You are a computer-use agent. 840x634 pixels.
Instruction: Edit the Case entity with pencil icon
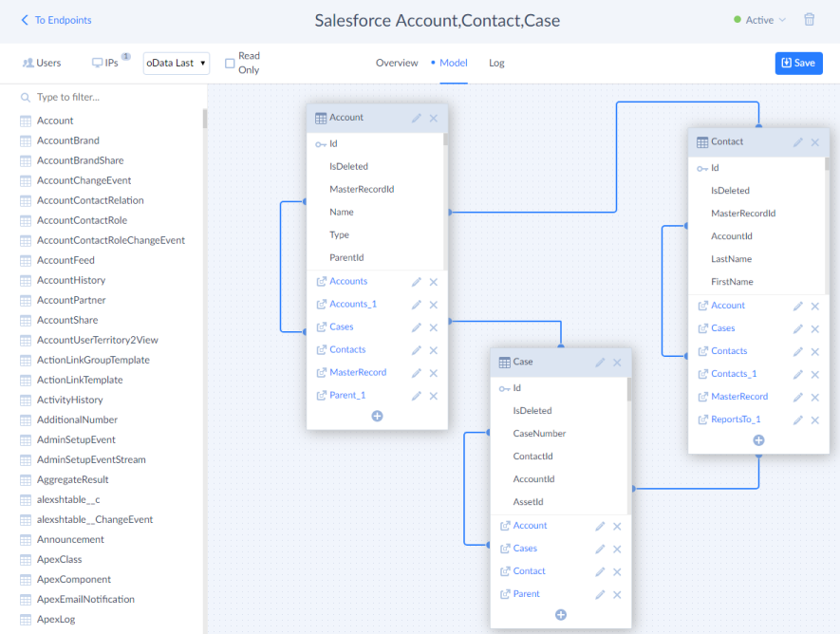(x=600, y=363)
